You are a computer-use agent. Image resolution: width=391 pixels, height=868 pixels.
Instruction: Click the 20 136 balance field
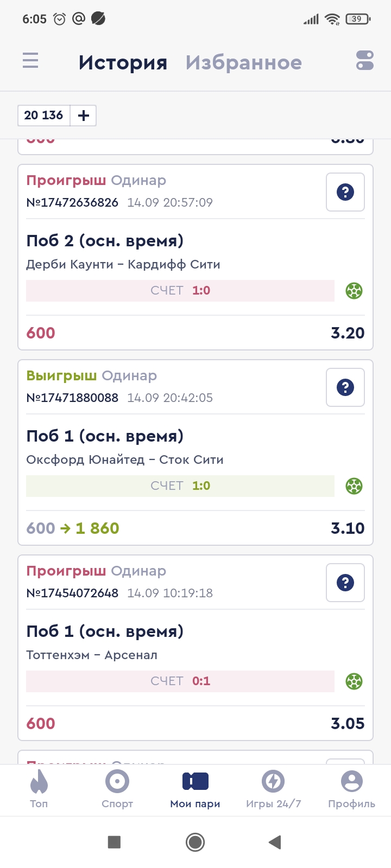44,116
